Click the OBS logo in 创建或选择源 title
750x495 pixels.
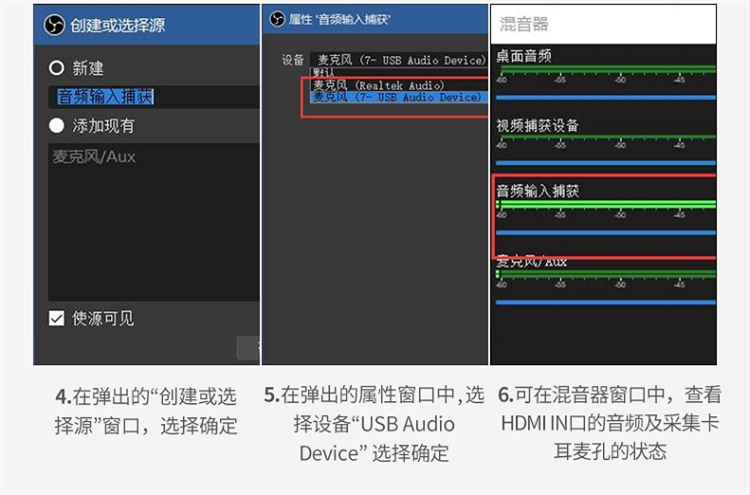[x=54, y=25]
